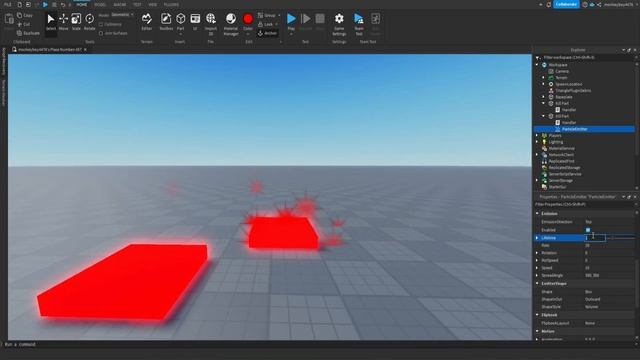Expand the SpawnLocation node
Viewport: 640px width, 360px height.
coord(544,84)
